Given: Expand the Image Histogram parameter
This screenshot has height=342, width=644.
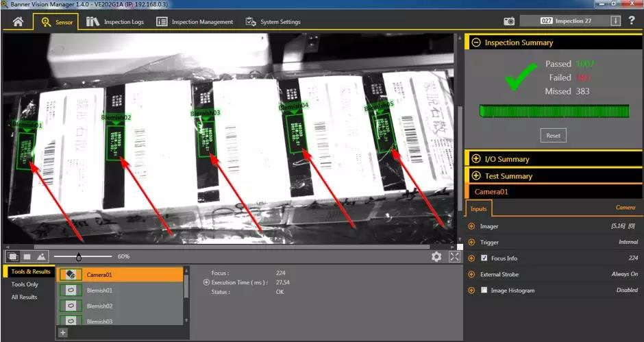Looking at the screenshot, I should pyautogui.click(x=471, y=290).
